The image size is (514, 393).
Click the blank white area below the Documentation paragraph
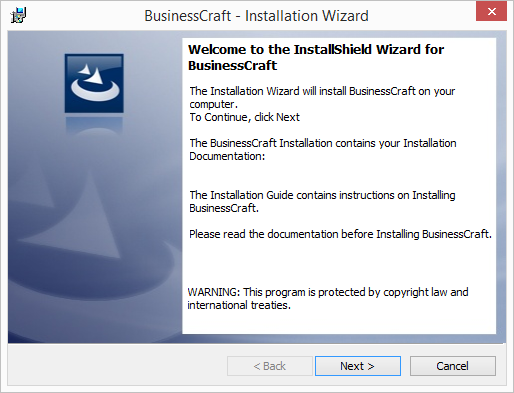coord(338,176)
